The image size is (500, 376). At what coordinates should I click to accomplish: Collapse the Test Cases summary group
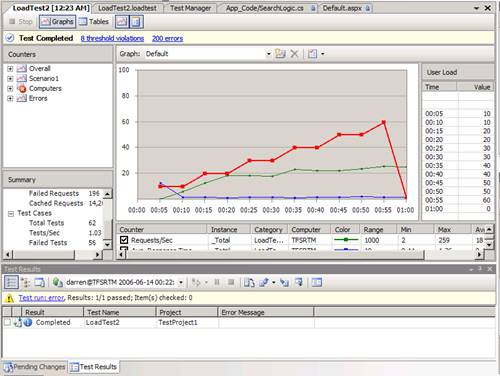[x=11, y=213]
